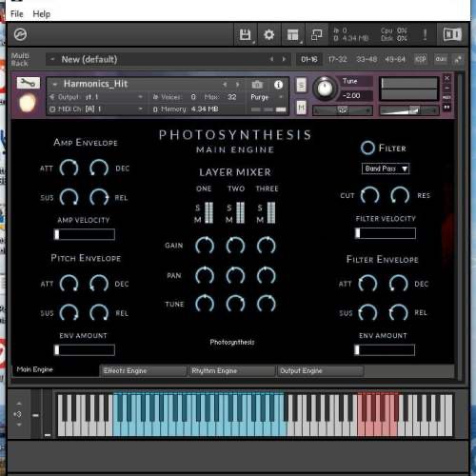
Task: Click the Max voices value 32
Action: pyautogui.click(x=232, y=97)
